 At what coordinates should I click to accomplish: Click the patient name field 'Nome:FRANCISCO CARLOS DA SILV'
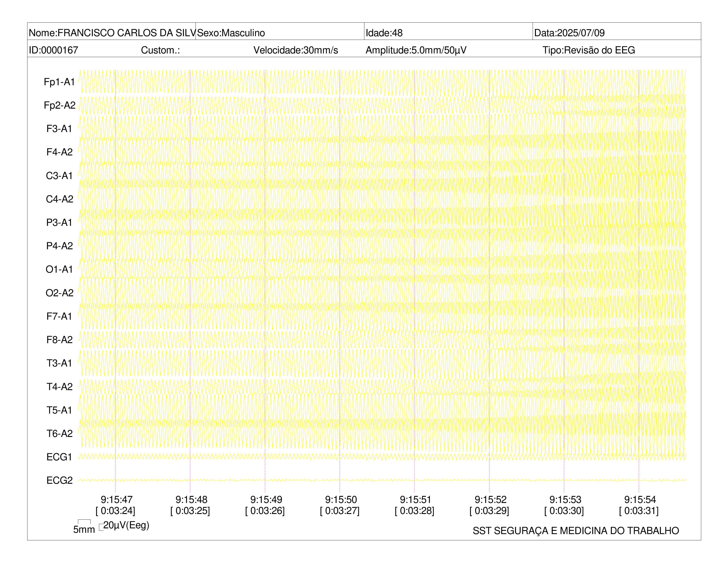tap(112, 32)
